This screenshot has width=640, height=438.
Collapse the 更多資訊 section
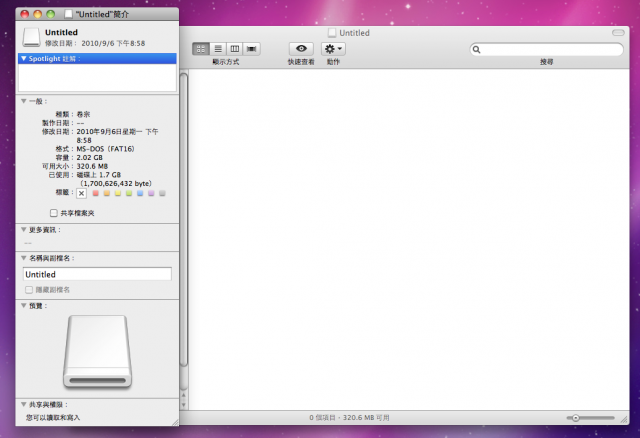pyautogui.click(x=24, y=230)
